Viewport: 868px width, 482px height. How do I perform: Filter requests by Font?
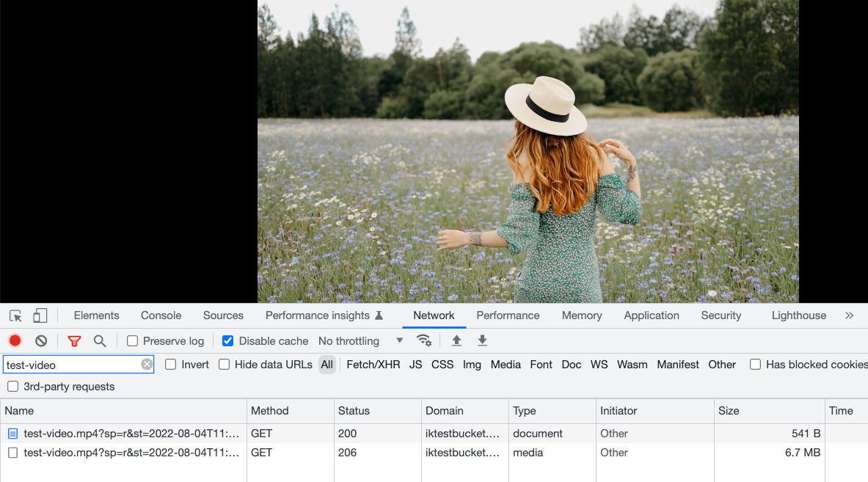coord(541,365)
